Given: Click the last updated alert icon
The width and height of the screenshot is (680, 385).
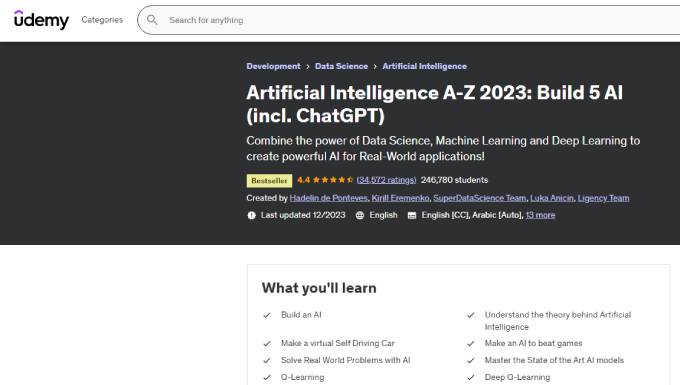Looking at the screenshot, I should click(252, 215).
